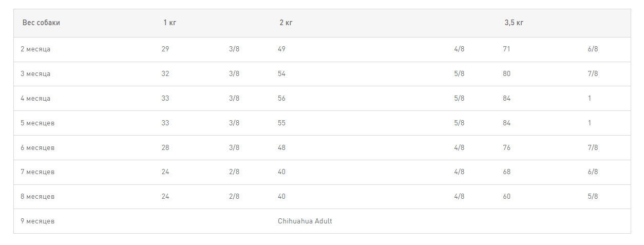Click the "8 месяцев" row label
Viewport: 644px width, 245px height.
[37, 197]
